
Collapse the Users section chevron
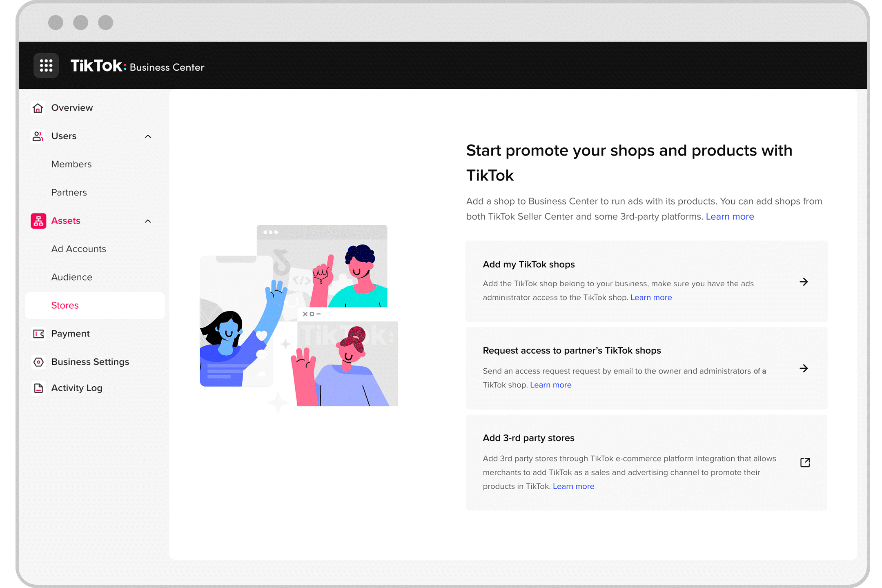coord(148,136)
